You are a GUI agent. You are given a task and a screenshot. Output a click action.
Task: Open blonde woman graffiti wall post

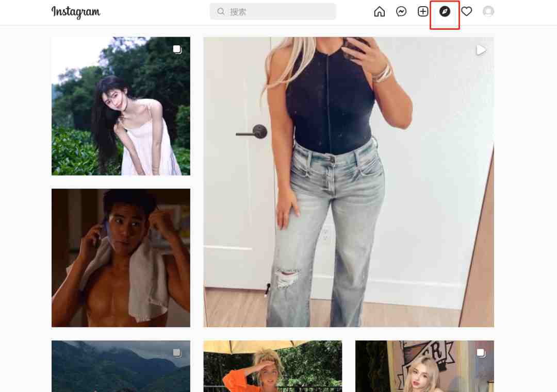[x=424, y=366]
